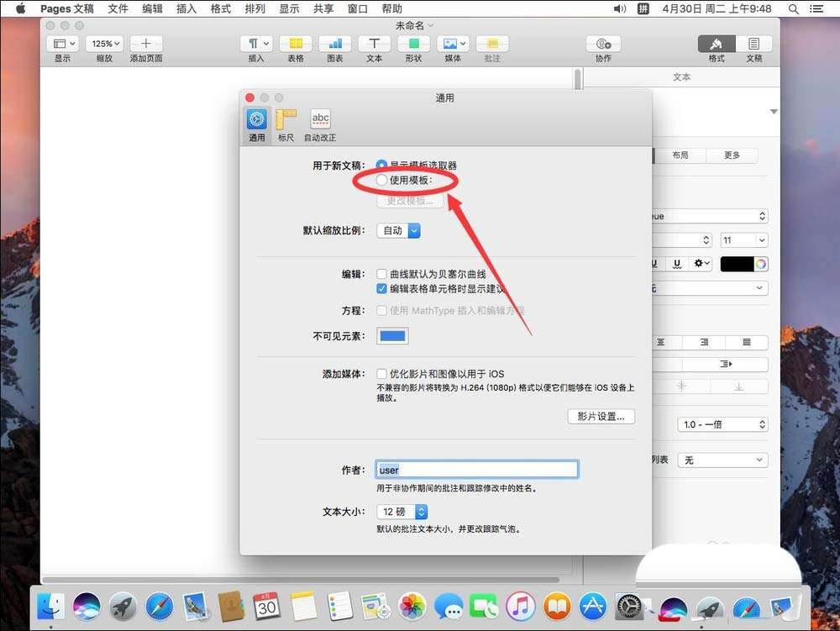Change the invisibles color swatch
840x631 pixels.
pyautogui.click(x=392, y=335)
